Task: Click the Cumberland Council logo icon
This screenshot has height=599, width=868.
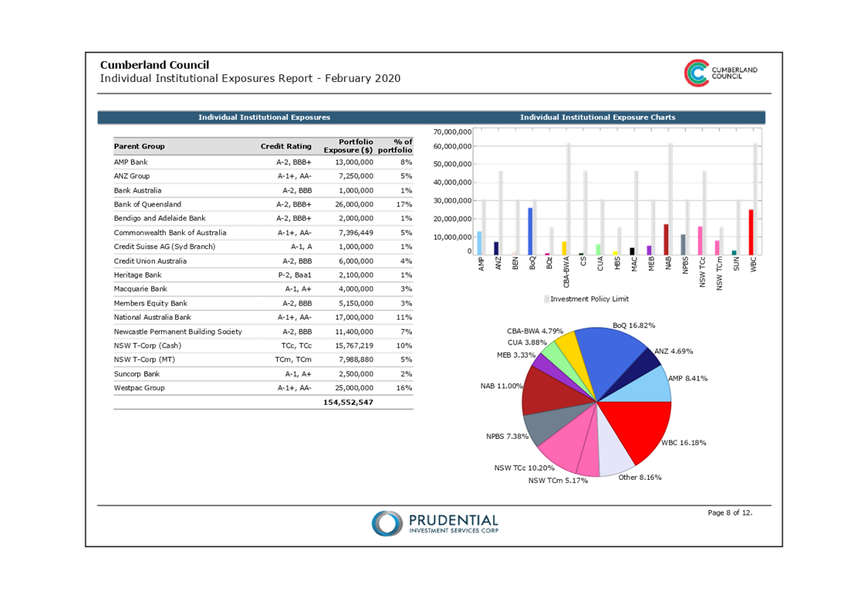Action: click(696, 73)
